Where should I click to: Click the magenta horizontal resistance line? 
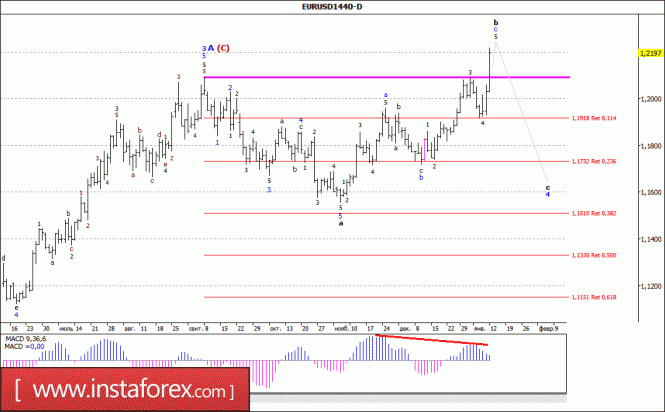[x=387, y=77]
